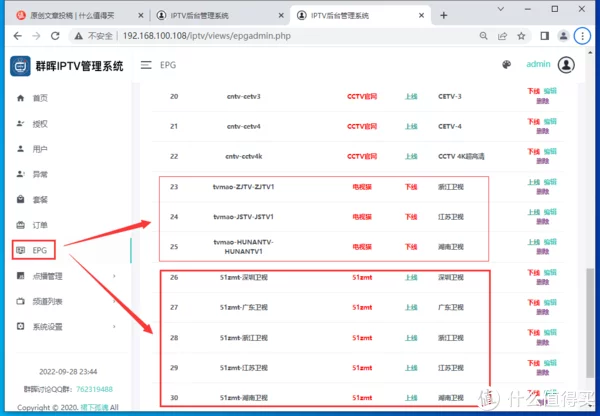Close the active IPTV后台管理系统 tab
600x416 pixels.
(x=421, y=15)
